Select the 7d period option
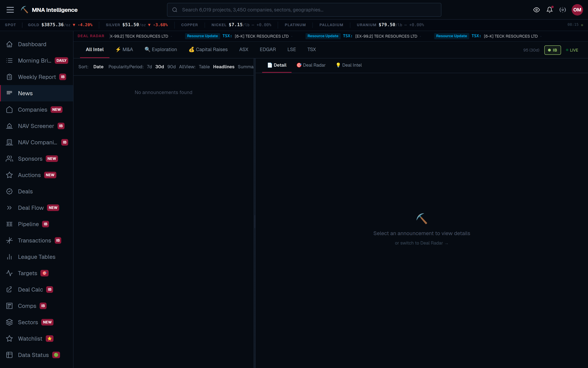This screenshot has width=588, height=368. point(149,67)
